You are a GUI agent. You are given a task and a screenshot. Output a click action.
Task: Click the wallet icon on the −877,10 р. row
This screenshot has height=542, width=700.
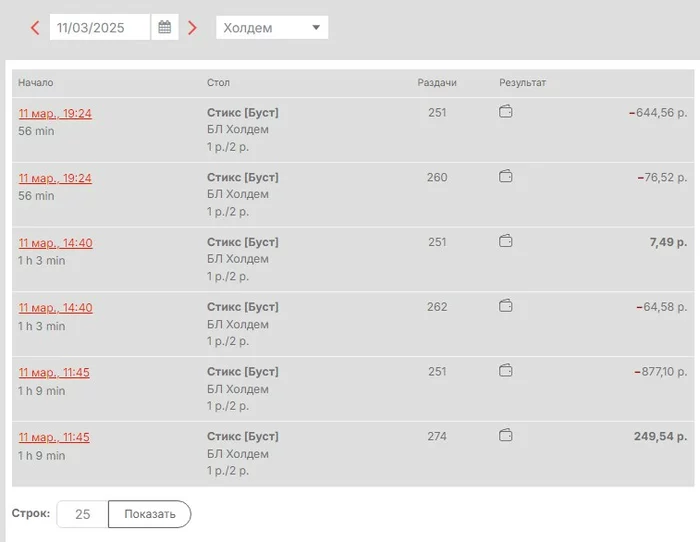(x=506, y=371)
